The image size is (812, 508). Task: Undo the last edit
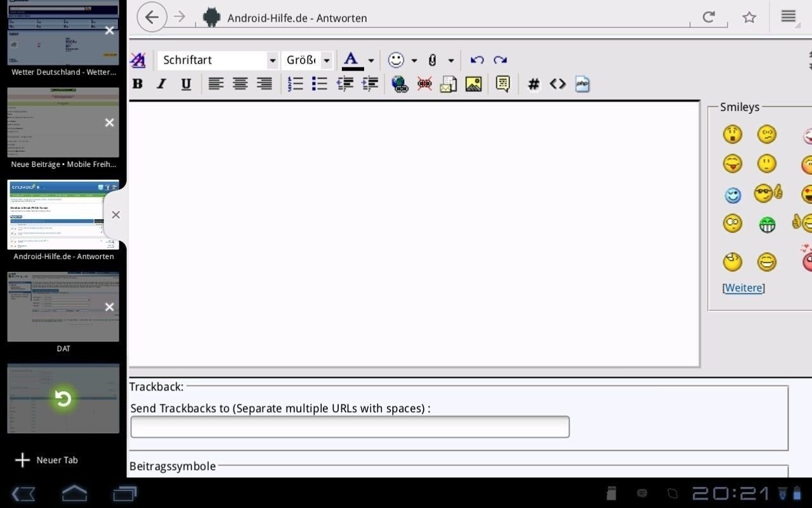point(477,60)
